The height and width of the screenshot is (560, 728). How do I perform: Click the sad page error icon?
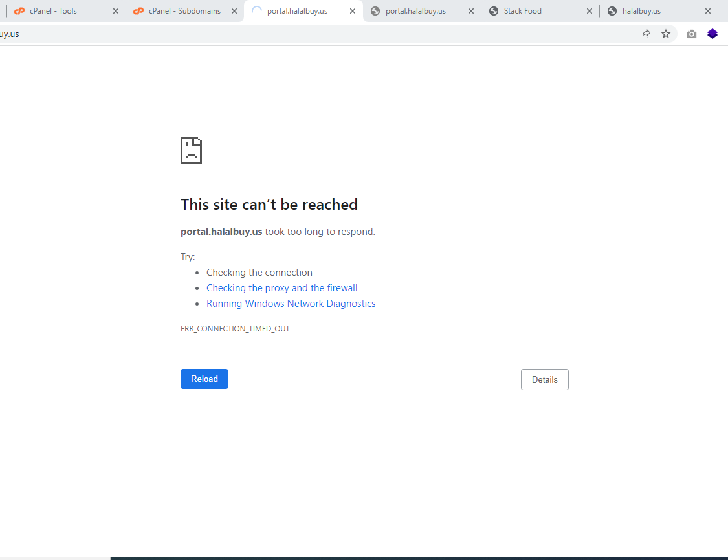point(191,150)
